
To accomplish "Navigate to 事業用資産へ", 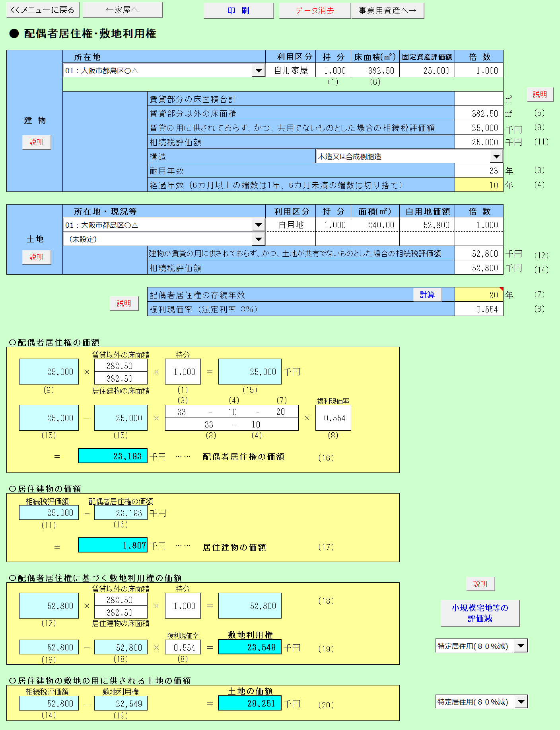I will click(x=387, y=11).
